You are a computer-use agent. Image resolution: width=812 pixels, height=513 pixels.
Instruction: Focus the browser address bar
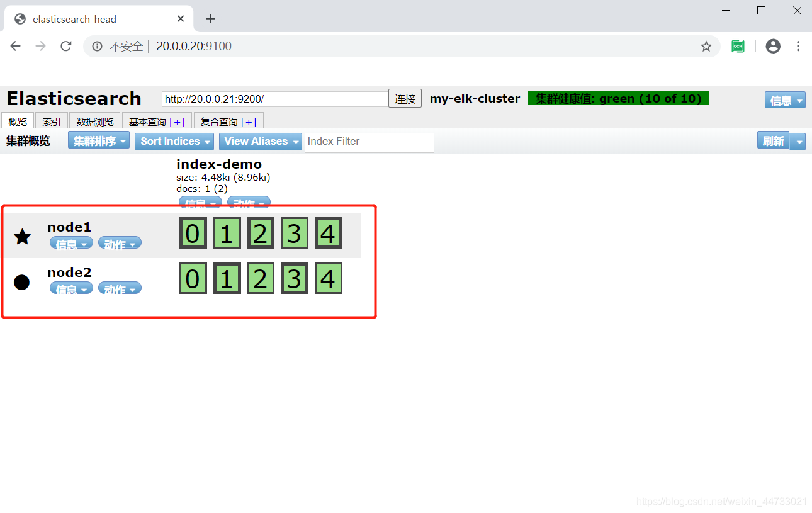403,46
